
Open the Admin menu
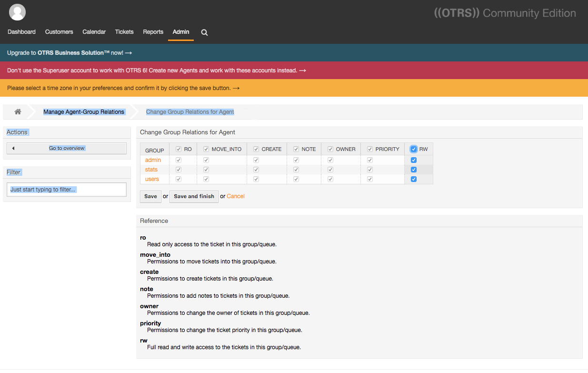point(181,32)
